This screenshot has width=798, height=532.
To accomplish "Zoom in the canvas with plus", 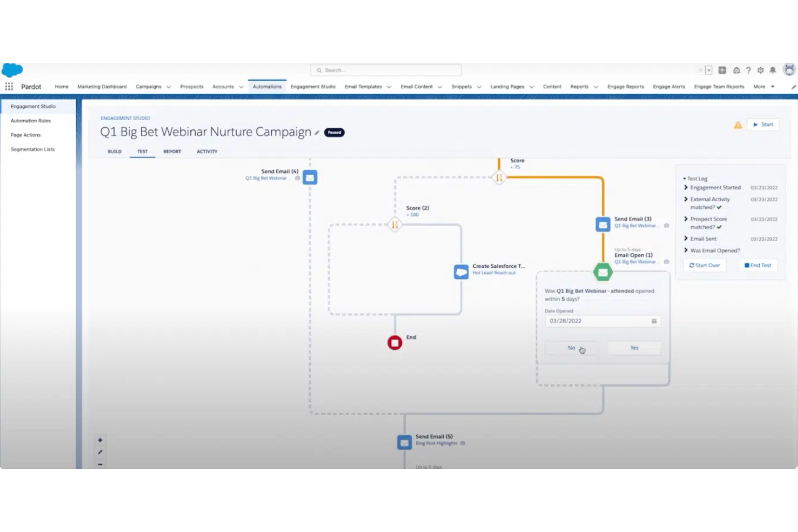I will point(100,440).
